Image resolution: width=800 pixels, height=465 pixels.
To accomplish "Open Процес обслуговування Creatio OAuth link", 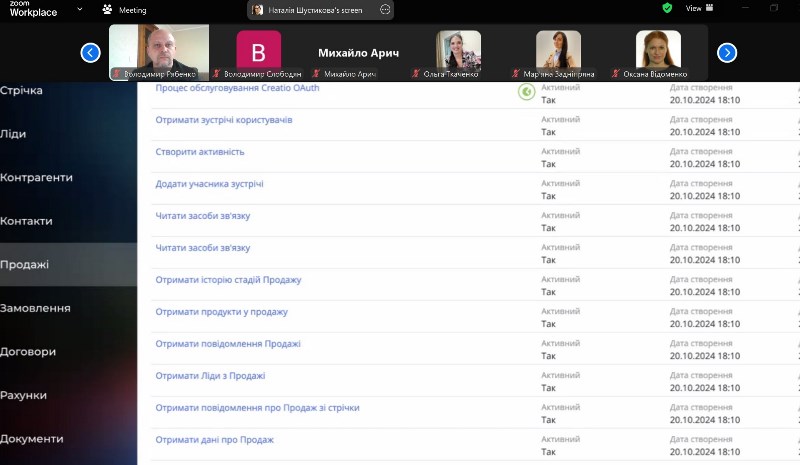I will click(x=237, y=88).
